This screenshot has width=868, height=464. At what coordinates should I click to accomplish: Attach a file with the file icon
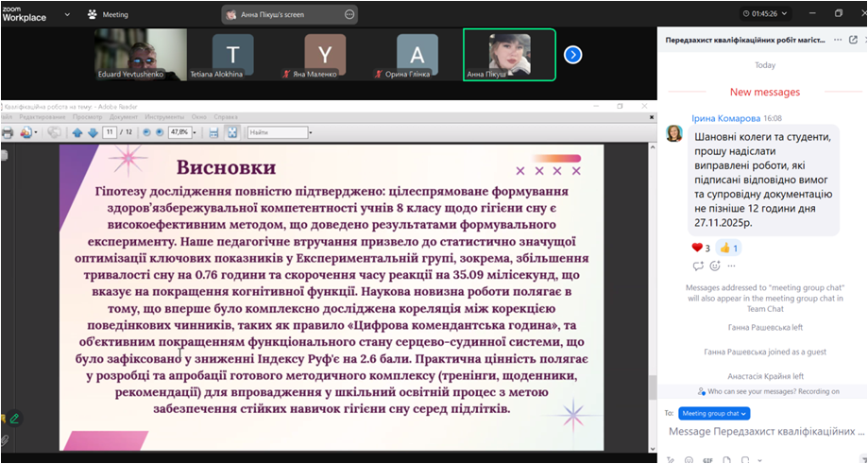point(727,460)
